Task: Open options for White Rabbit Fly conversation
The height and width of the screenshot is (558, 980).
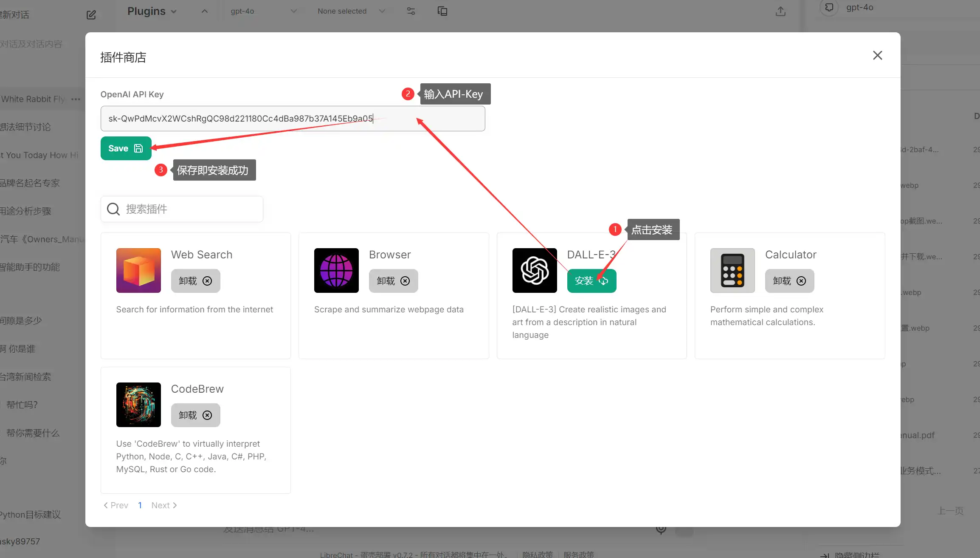Action: tap(76, 99)
